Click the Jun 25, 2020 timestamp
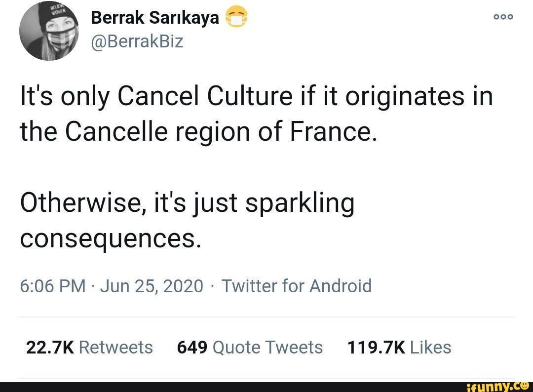 [152, 286]
